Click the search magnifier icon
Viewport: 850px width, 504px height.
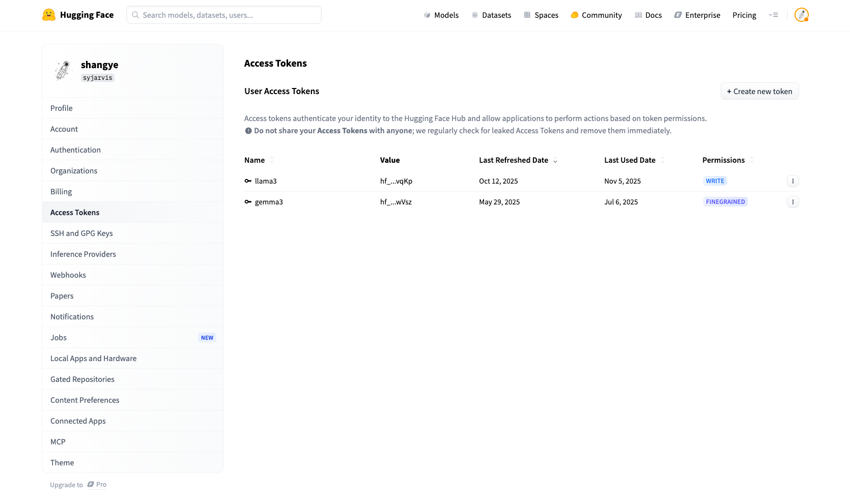click(135, 15)
